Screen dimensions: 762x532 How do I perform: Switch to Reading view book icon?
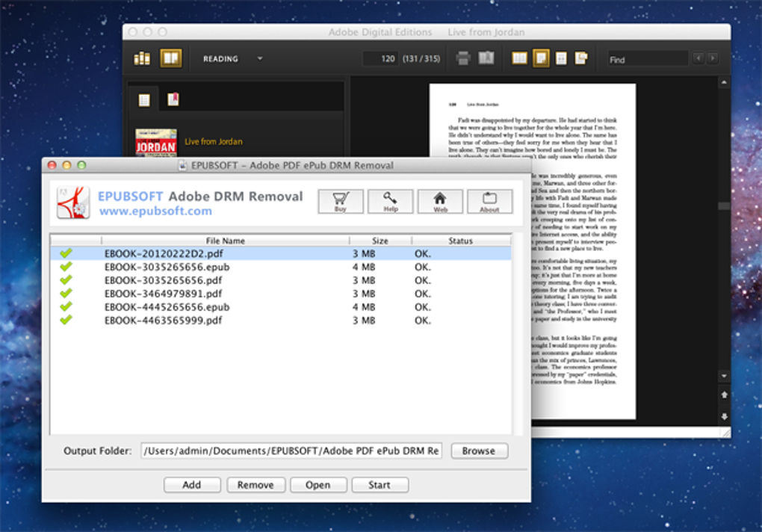[170, 59]
